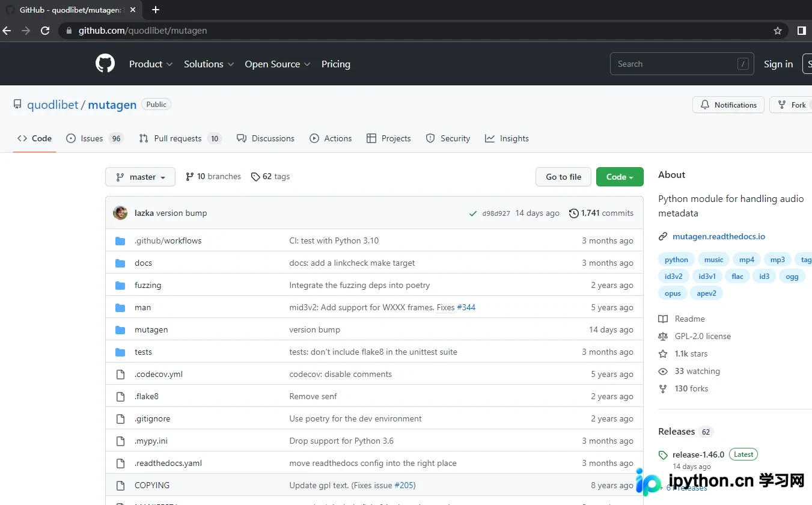812x505 pixels.
Task: Expand the master branch dropdown
Action: [x=140, y=177]
